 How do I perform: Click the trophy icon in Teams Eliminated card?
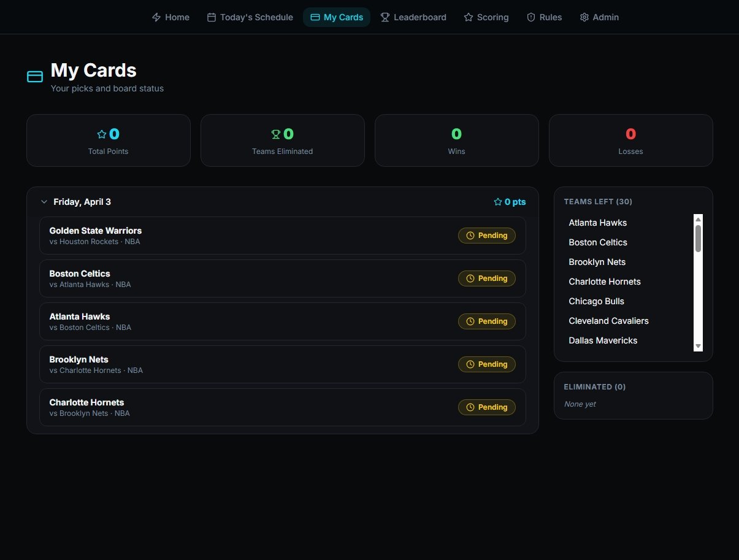pos(276,134)
